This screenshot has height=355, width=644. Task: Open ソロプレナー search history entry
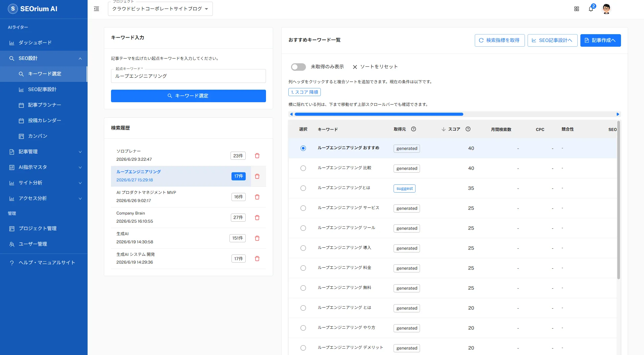click(x=181, y=156)
